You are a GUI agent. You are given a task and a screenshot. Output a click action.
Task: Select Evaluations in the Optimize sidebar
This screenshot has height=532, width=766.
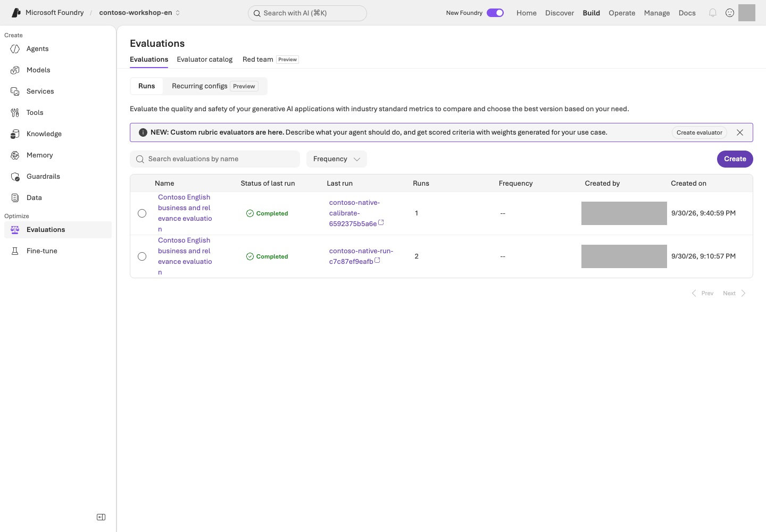58,230
